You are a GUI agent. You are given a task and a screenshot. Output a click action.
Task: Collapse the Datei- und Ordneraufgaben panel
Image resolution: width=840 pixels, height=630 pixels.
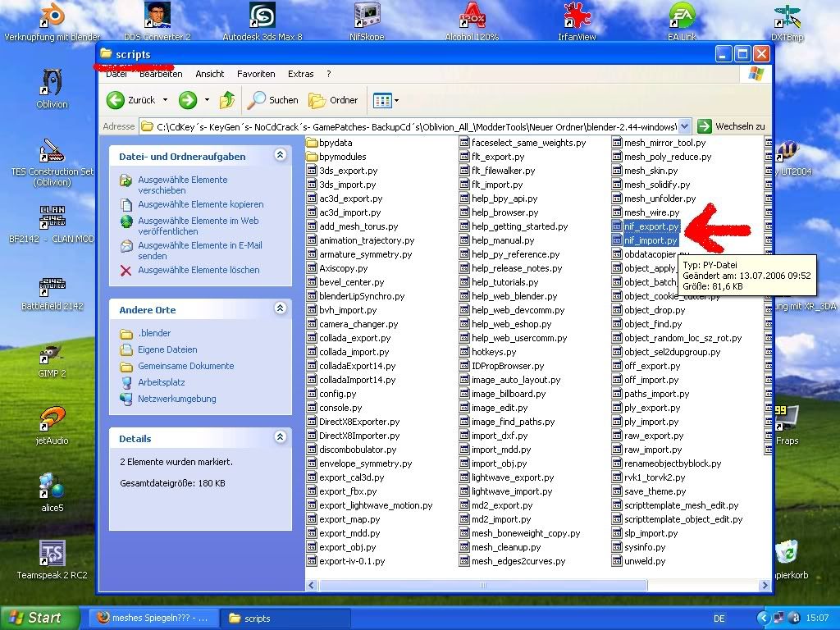280,155
